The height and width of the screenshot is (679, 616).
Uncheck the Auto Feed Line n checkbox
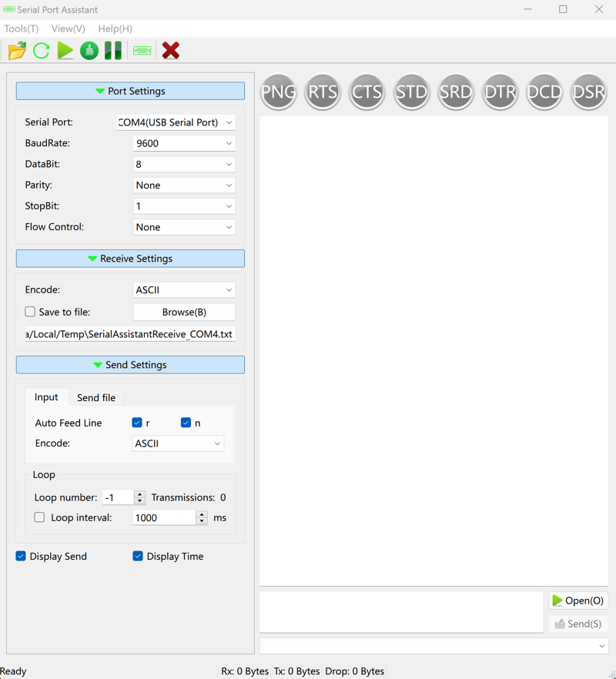click(186, 423)
